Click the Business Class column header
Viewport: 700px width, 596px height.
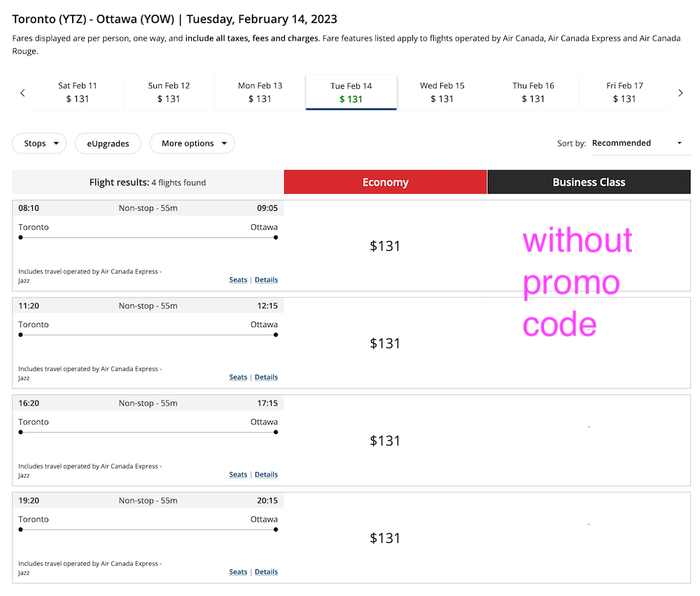pos(589,182)
